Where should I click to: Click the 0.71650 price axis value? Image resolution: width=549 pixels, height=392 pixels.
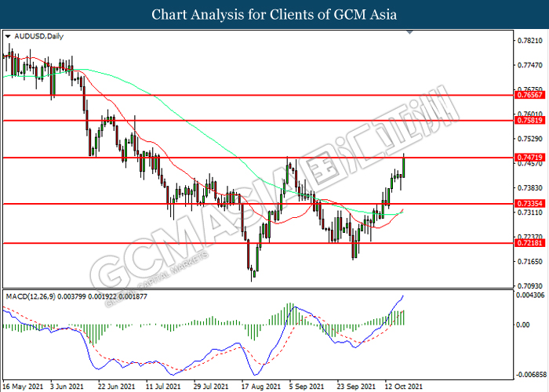(x=530, y=261)
